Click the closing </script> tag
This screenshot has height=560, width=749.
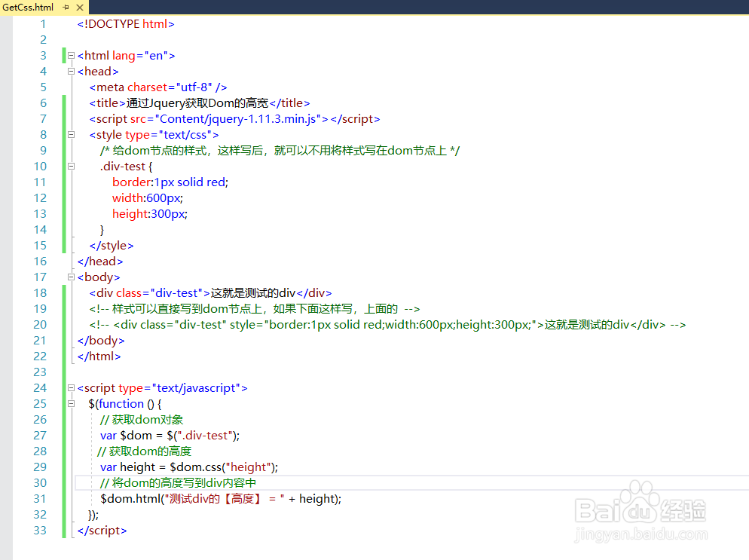102,531
